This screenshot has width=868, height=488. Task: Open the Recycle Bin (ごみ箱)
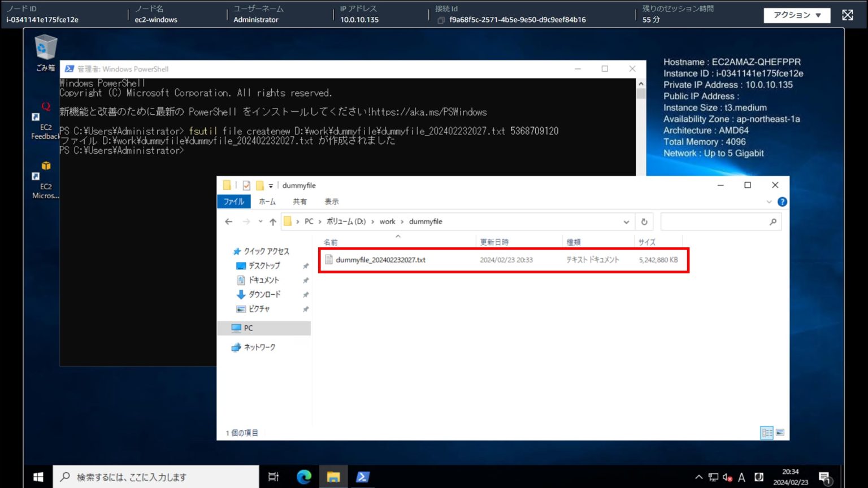[44, 50]
